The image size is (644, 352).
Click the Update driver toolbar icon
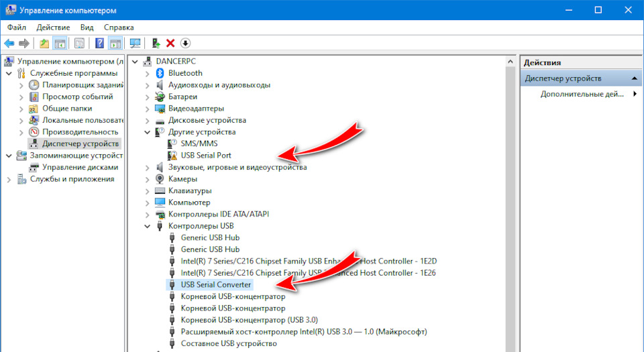tap(156, 43)
